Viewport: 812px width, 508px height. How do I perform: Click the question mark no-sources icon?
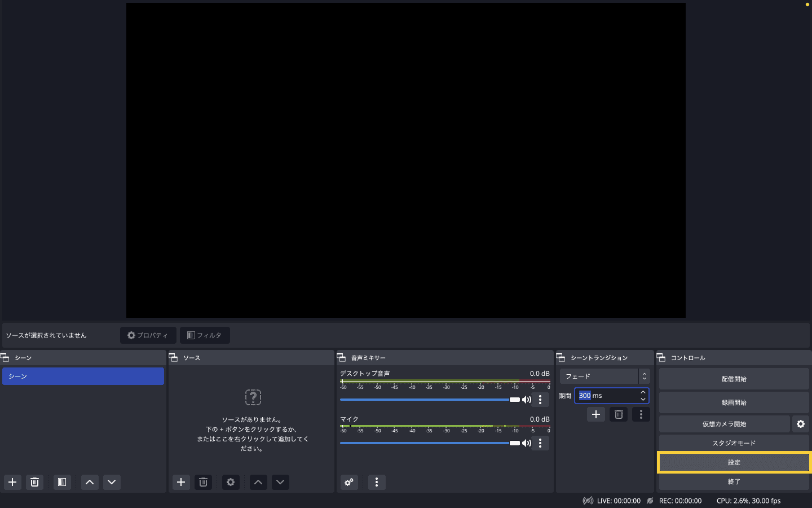click(253, 397)
